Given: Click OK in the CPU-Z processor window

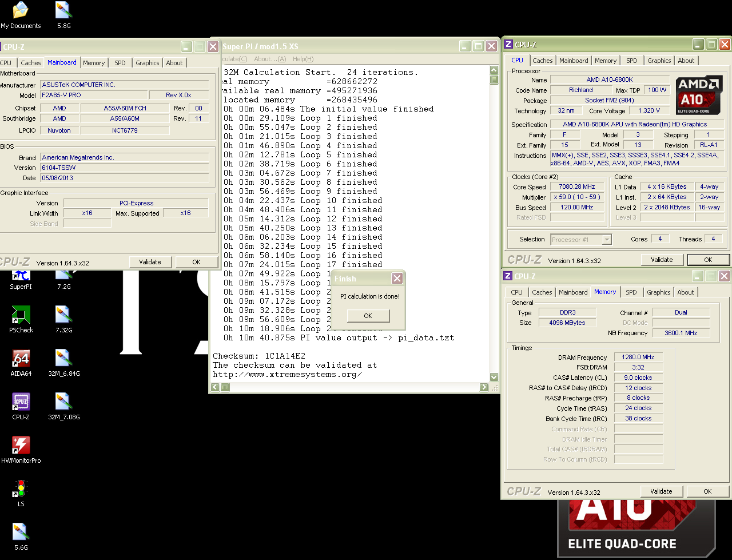Looking at the screenshot, I should (x=708, y=260).
